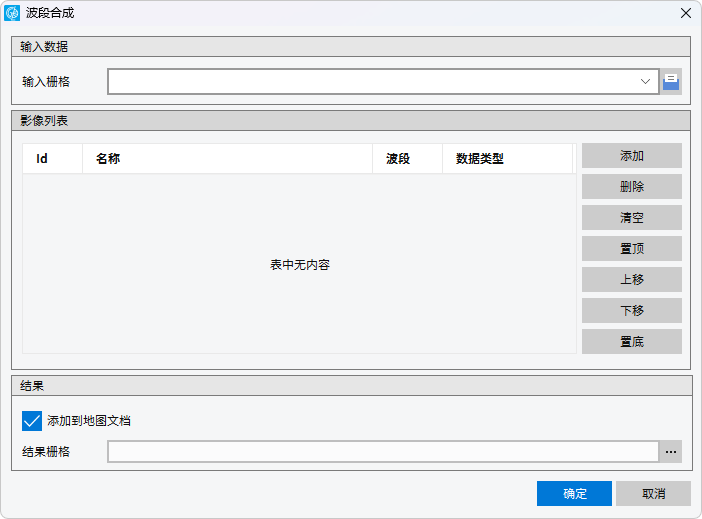Click the 取消 button

[x=653, y=494]
